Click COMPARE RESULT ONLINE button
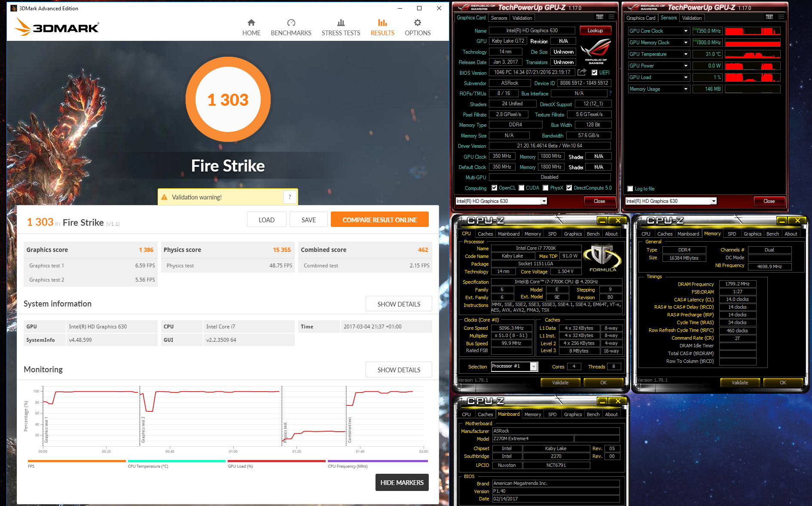Screen dimensions: 812x506 [380, 220]
